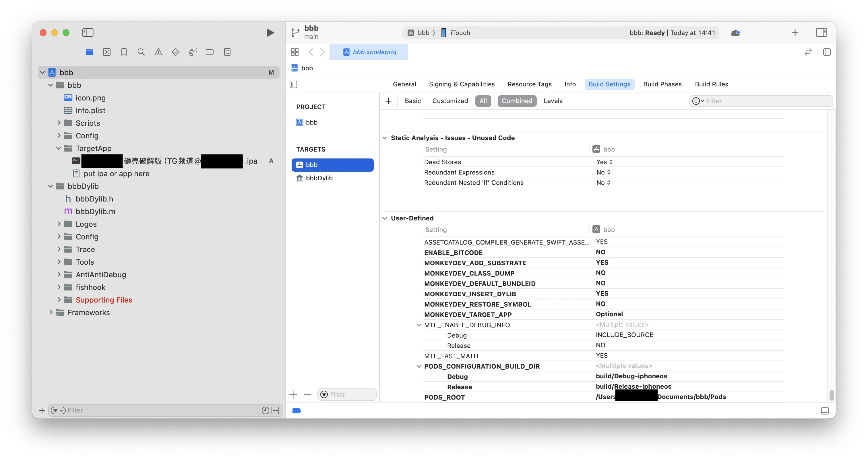Open the Breakpoint navigator
Image resolution: width=868 pixels, height=461 pixels.
tap(210, 52)
